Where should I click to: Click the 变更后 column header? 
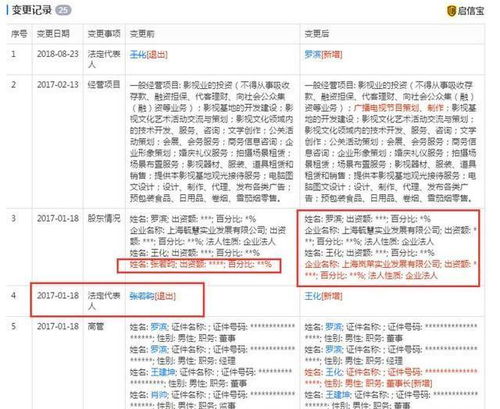pyautogui.click(x=317, y=34)
